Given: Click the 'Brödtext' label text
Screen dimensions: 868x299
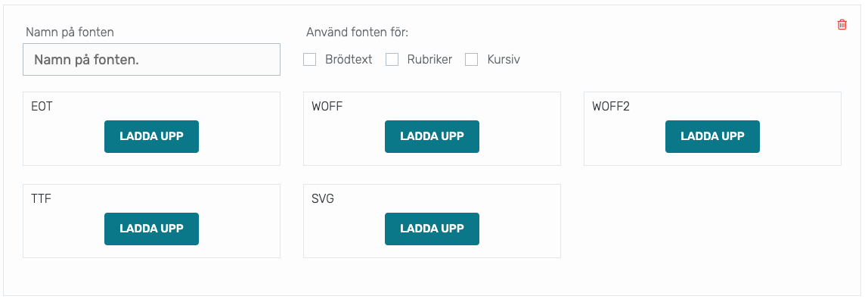Looking at the screenshot, I should click(x=349, y=59).
